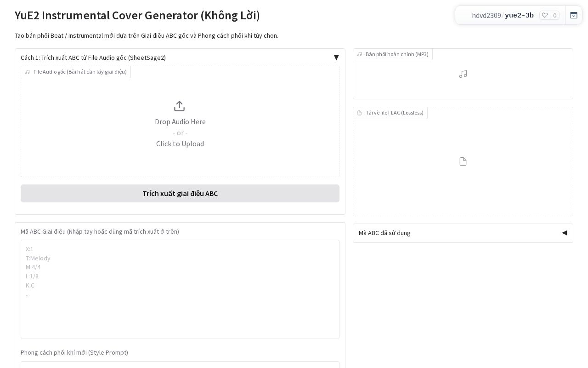This screenshot has width=588, height=368.
Task: Collapse the "Cách 1: Trích xuất ABC" accordion arrow
Action: click(336, 57)
